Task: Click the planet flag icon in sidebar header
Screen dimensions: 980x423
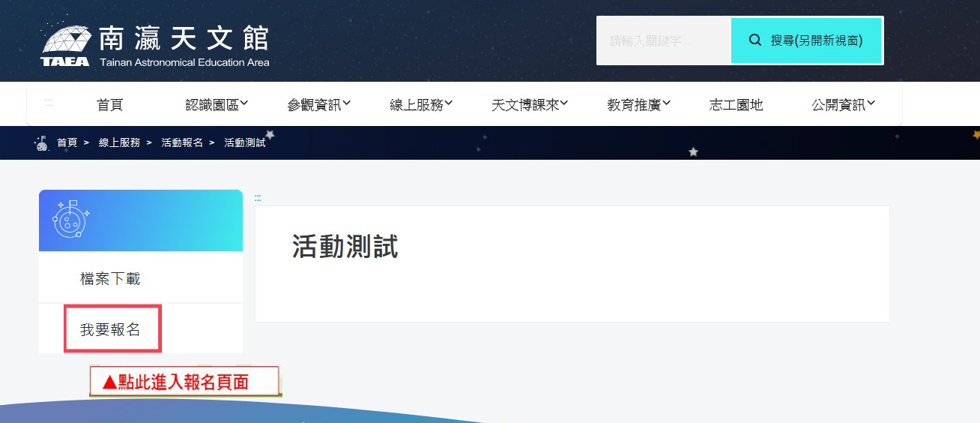Action: point(70,219)
